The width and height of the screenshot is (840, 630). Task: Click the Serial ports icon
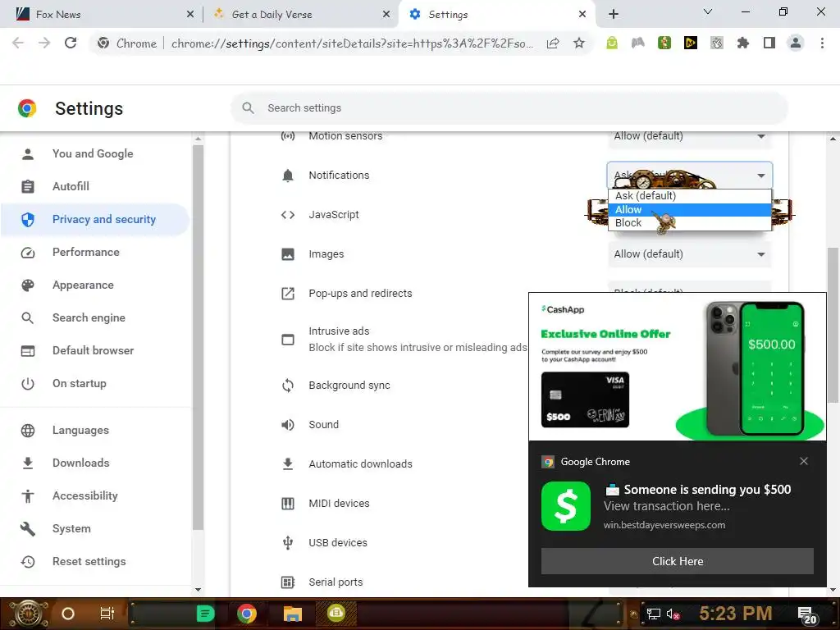coord(288,582)
